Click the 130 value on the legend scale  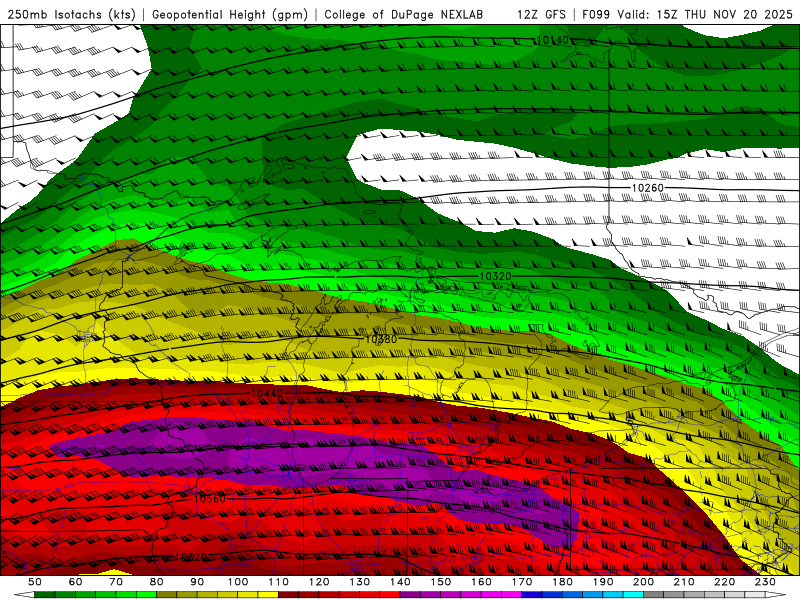(360, 582)
